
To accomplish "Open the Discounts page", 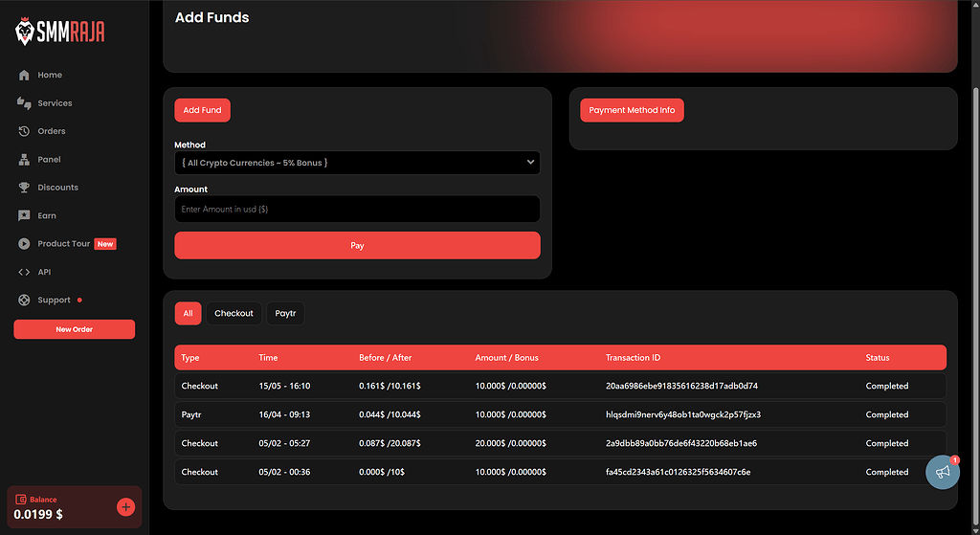I will [x=57, y=188].
